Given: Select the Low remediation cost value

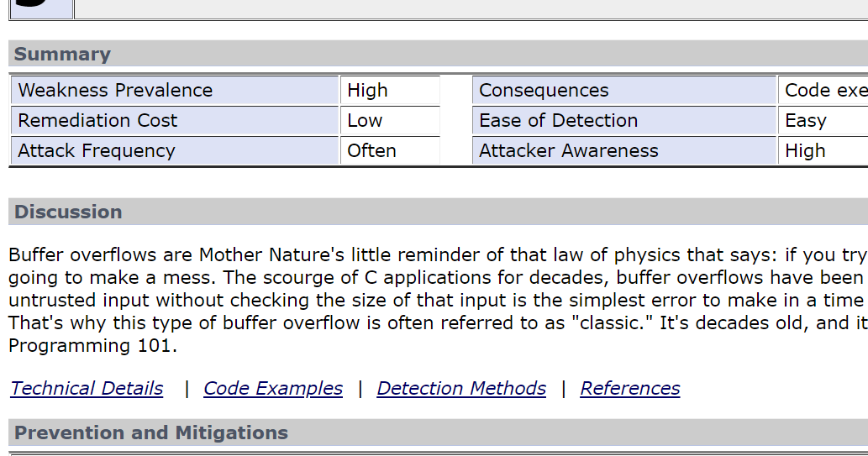Looking at the screenshot, I should coord(390,121).
